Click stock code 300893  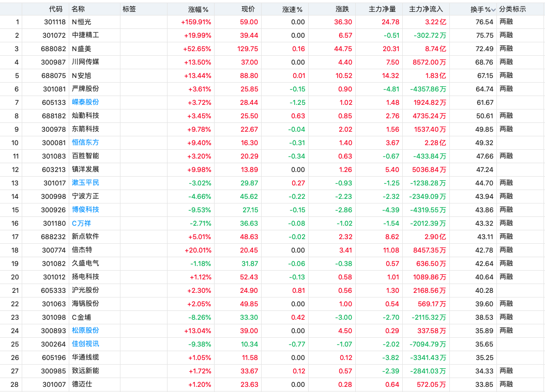click(53, 331)
